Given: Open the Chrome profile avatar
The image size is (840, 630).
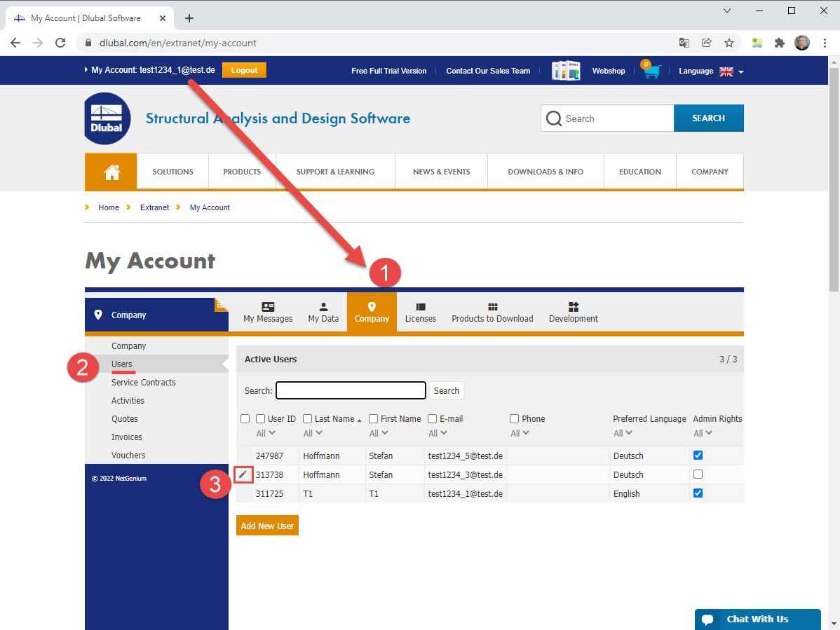Looking at the screenshot, I should coord(802,43).
